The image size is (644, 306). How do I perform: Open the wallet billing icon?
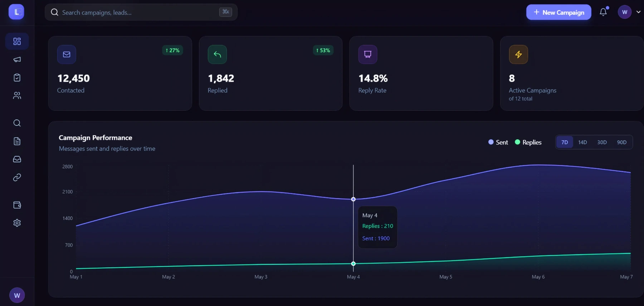[x=17, y=205]
